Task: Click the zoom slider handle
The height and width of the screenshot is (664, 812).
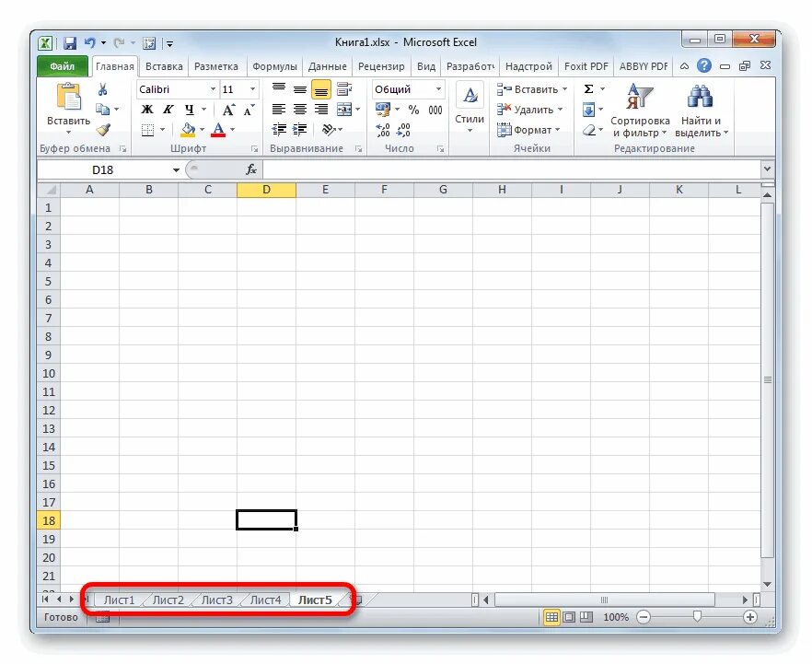Action: pos(697,616)
